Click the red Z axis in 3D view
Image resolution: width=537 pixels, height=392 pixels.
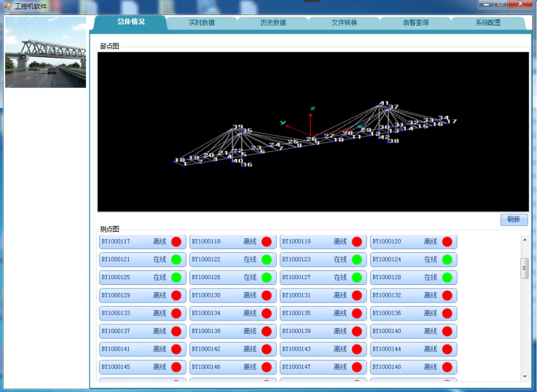point(310,123)
